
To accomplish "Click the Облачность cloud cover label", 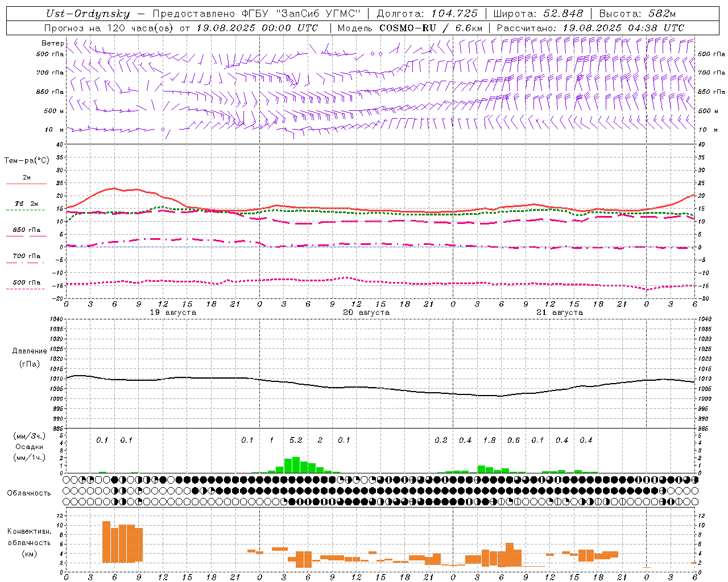I will click(29, 493).
